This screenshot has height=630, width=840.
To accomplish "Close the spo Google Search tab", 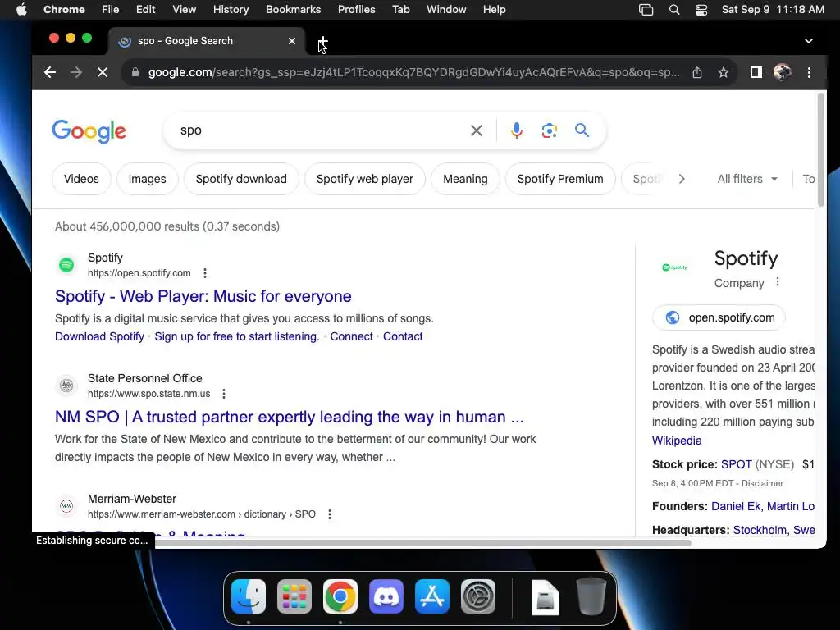I will [292, 41].
